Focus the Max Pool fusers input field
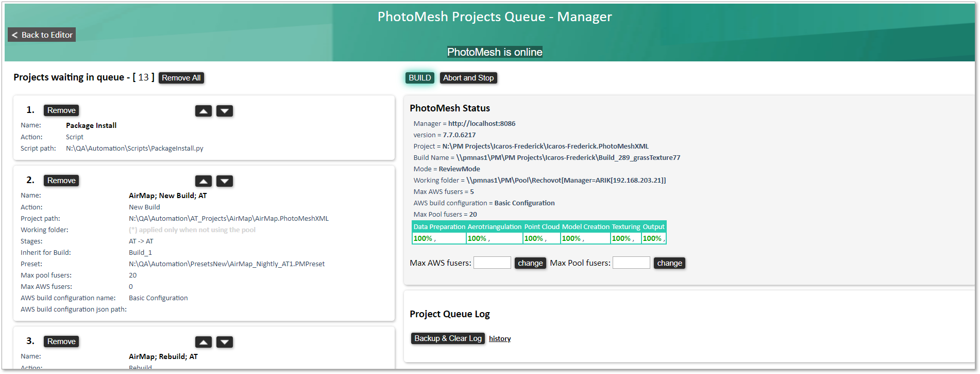 (x=631, y=263)
